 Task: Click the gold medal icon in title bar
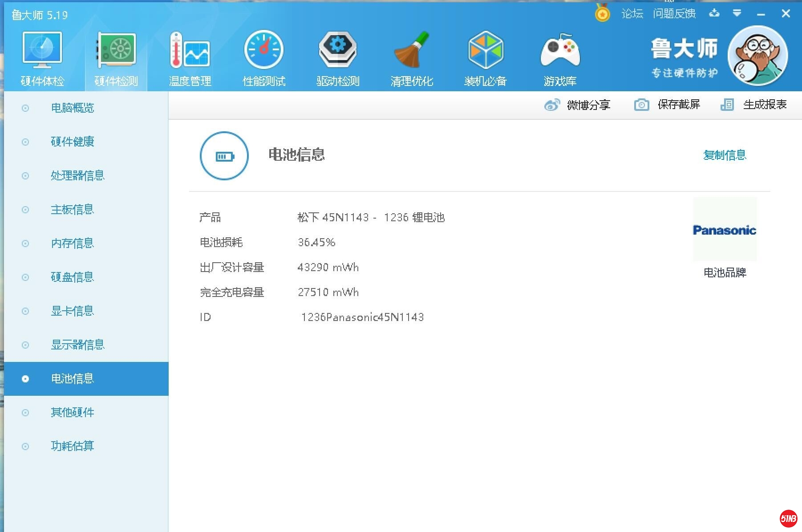pyautogui.click(x=602, y=13)
